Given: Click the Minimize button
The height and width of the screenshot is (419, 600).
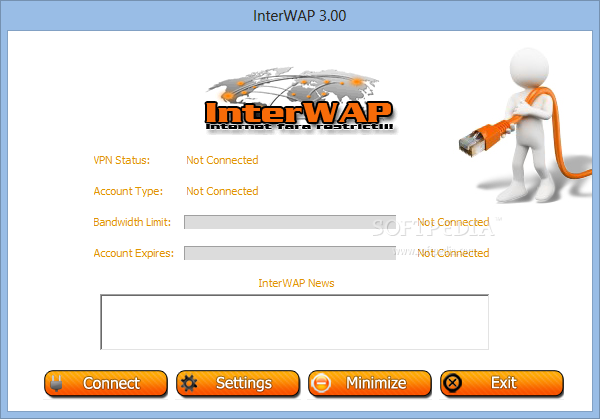Looking at the screenshot, I should (370, 383).
